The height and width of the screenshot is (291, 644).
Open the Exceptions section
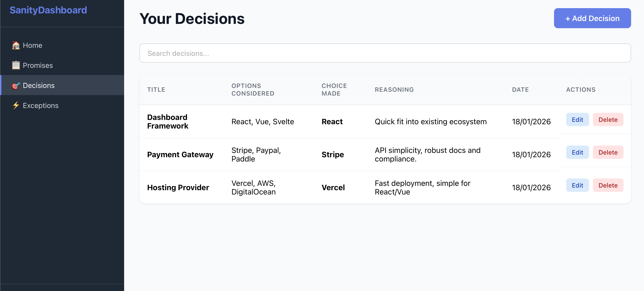tap(41, 105)
